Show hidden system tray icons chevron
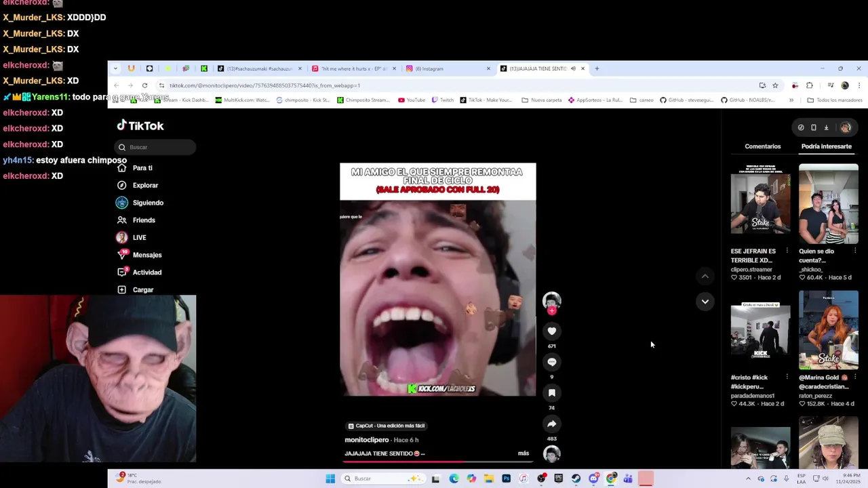The image size is (868, 488). 748,479
